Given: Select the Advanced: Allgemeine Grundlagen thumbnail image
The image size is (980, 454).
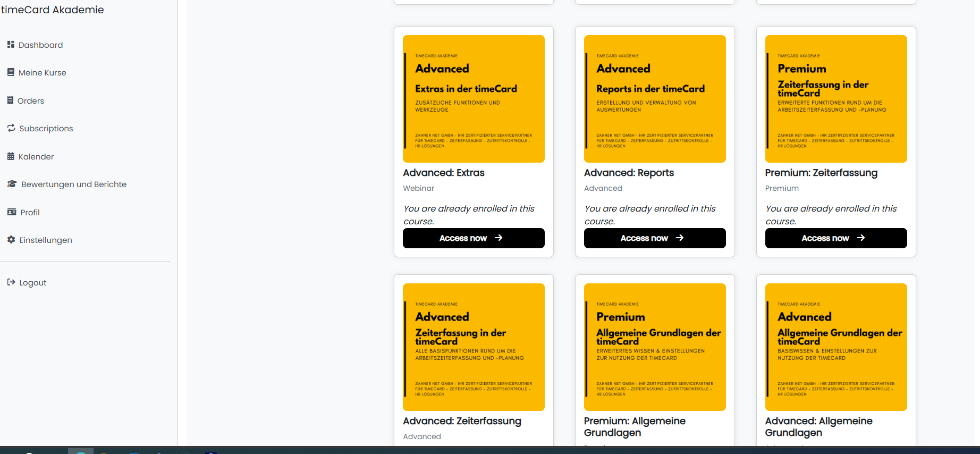Looking at the screenshot, I should (835, 347).
